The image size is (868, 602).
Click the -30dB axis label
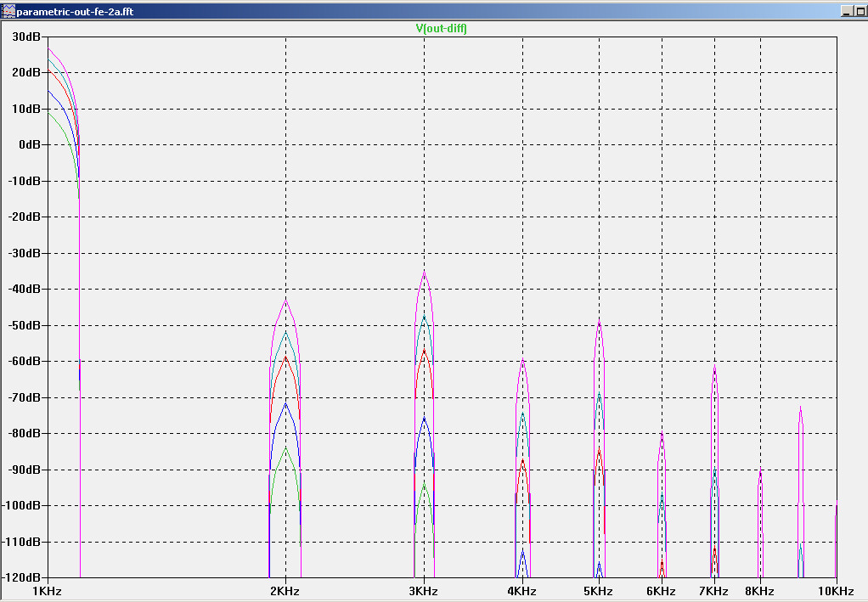tap(25, 253)
